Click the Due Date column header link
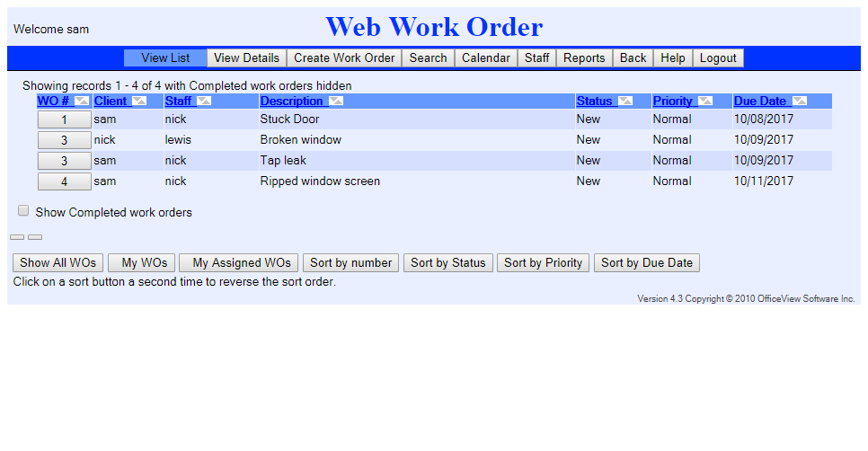Viewport: 868px width, 451px height. point(759,102)
